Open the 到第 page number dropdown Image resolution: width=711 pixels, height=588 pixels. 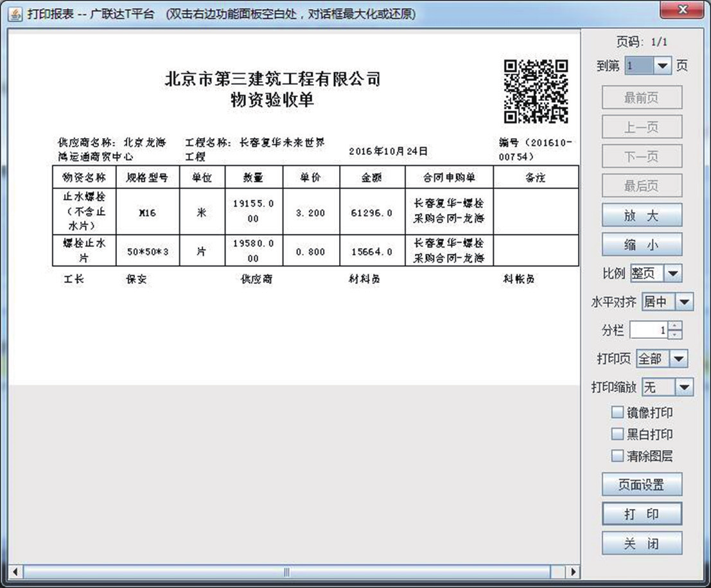(x=663, y=66)
